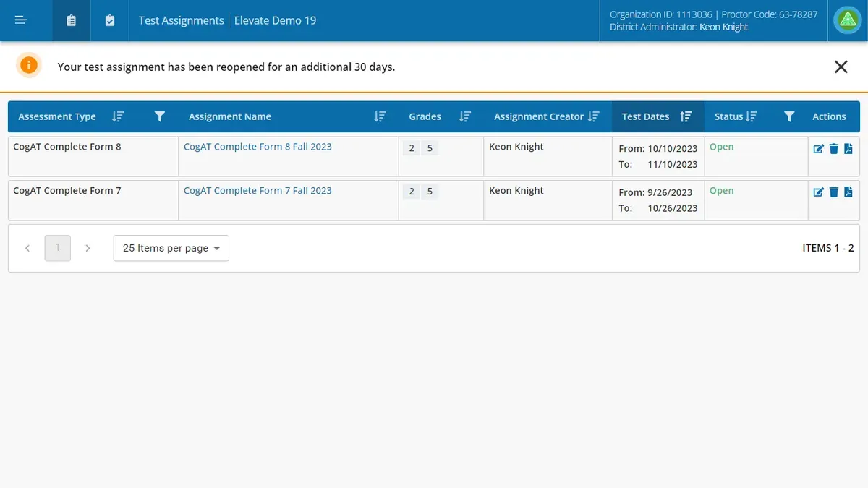Click the Test Assignments header title
The image size is (868, 488).
182,20
